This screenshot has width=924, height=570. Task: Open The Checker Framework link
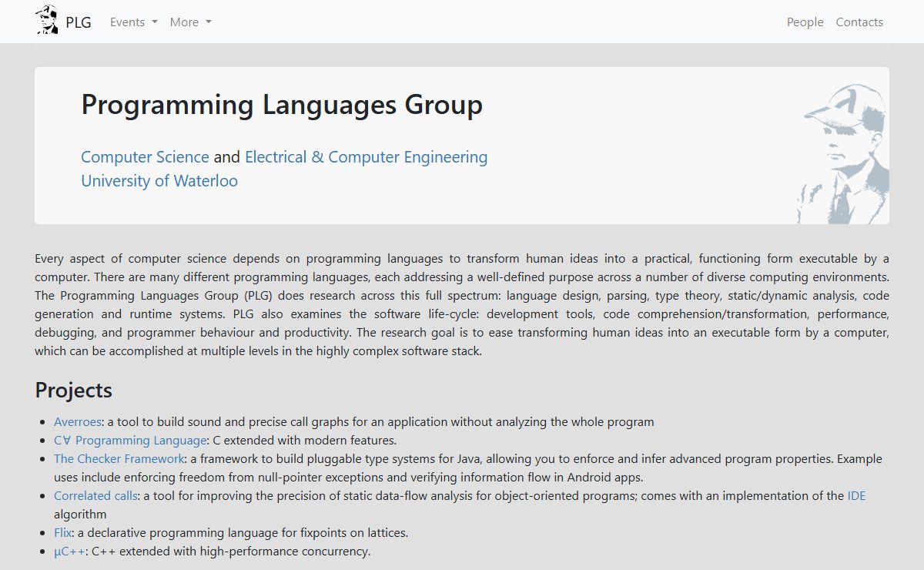pos(119,459)
